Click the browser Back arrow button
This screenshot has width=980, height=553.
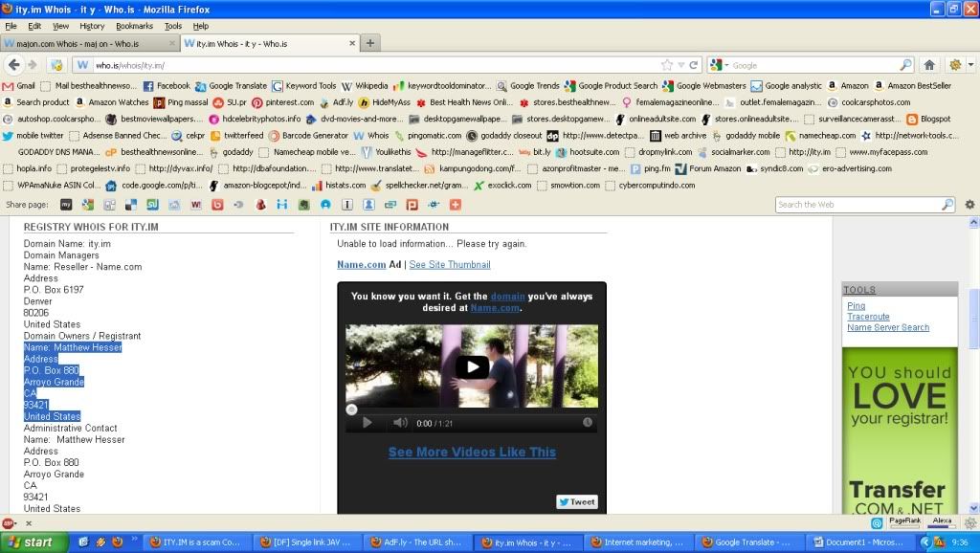13,64
